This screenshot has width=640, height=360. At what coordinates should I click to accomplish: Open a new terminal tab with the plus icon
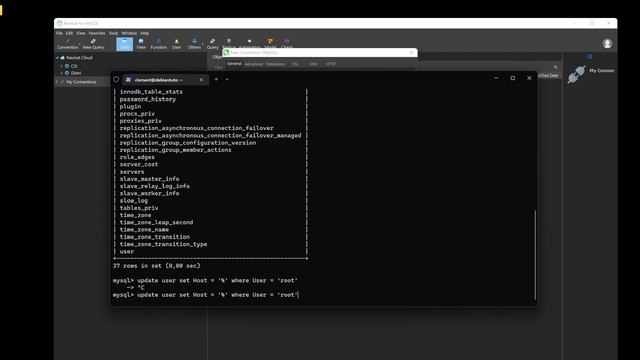(x=216, y=79)
